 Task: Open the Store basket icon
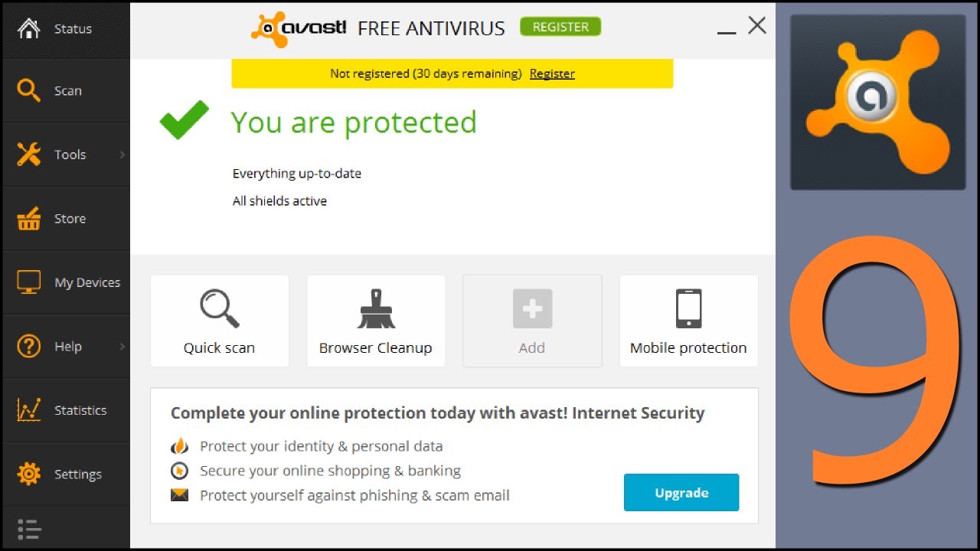pos(28,219)
